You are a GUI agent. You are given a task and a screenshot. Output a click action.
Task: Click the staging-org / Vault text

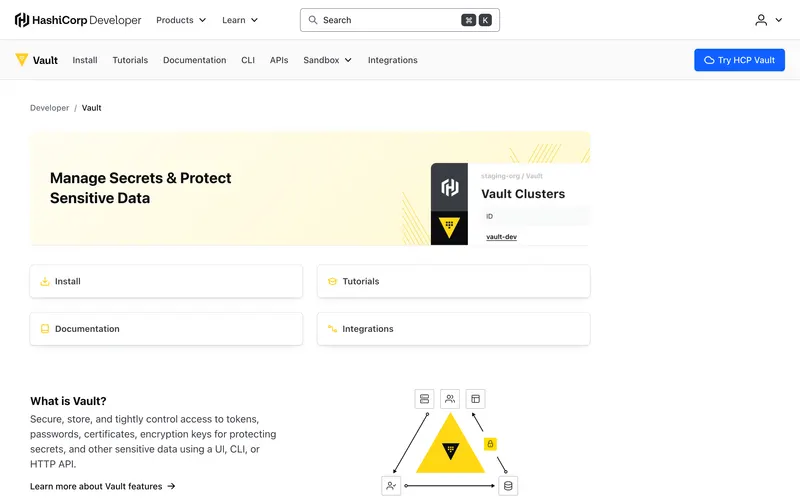click(512, 176)
